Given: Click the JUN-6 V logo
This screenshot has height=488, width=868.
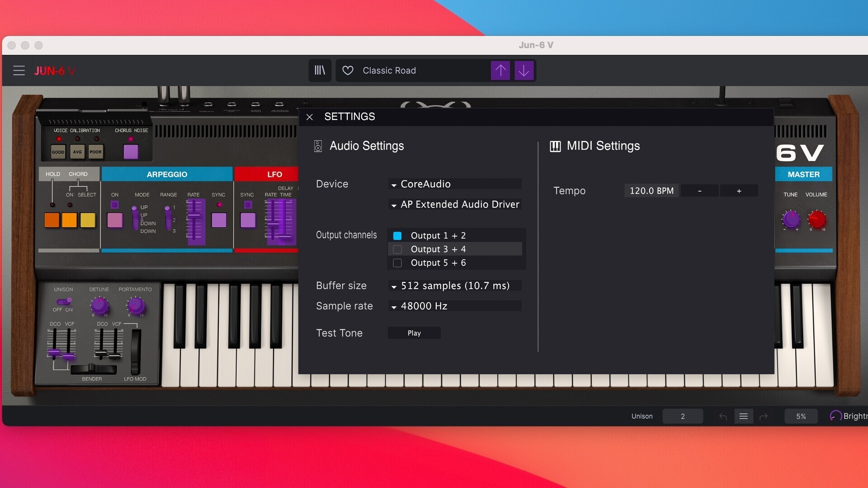Looking at the screenshot, I should click(x=55, y=71).
